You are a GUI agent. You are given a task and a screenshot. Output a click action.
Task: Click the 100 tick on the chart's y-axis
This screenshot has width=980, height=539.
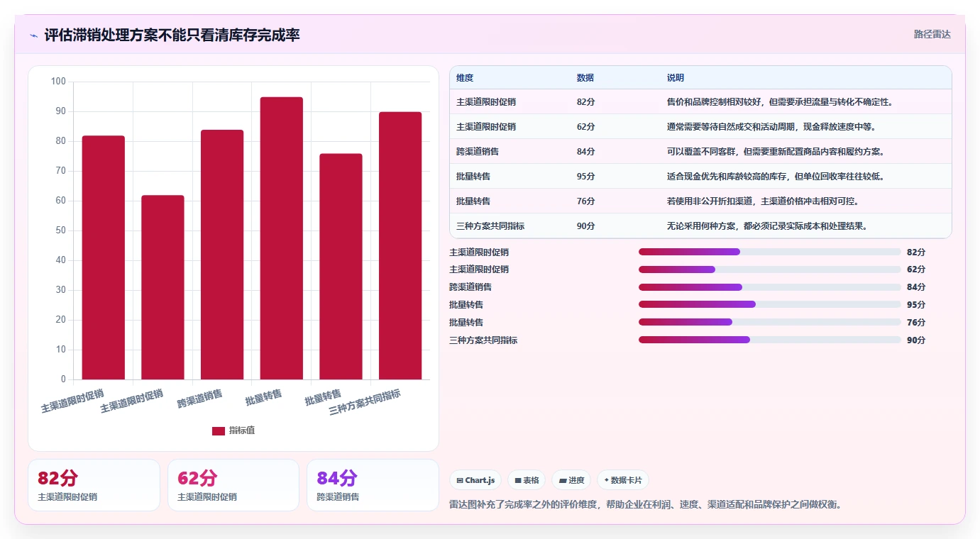tap(58, 82)
